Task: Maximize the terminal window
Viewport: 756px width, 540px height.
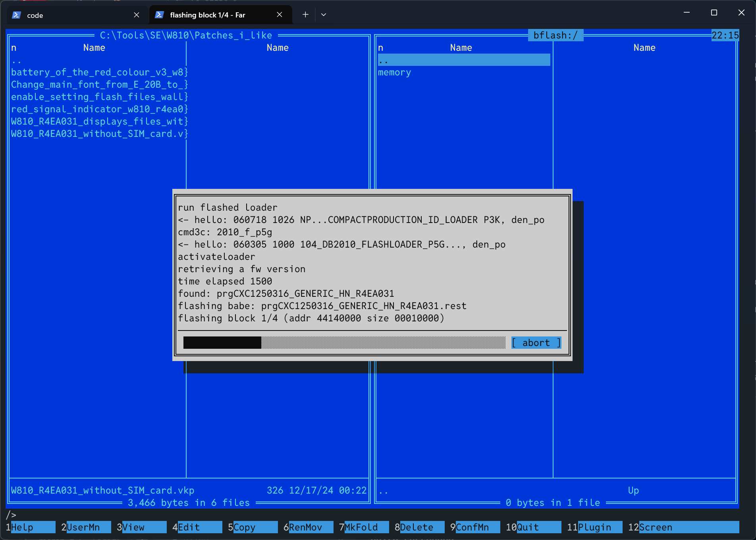Action: pyautogui.click(x=714, y=13)
